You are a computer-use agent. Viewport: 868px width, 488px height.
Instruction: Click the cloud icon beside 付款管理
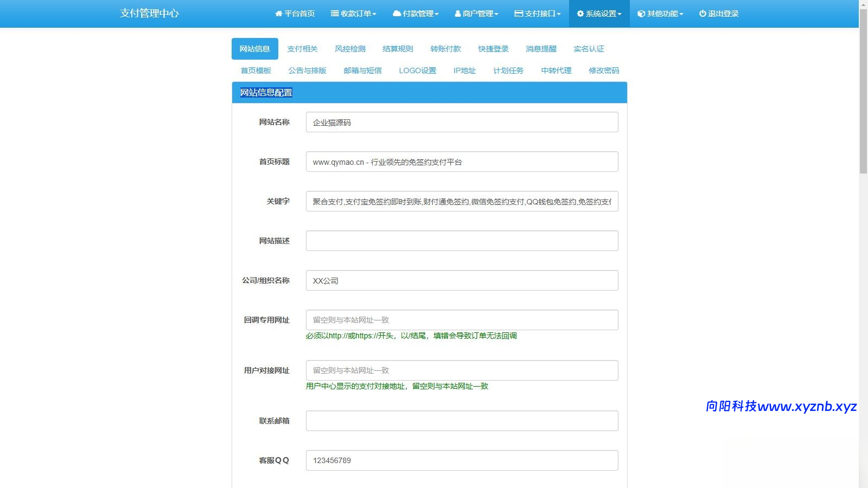[397, 14]
